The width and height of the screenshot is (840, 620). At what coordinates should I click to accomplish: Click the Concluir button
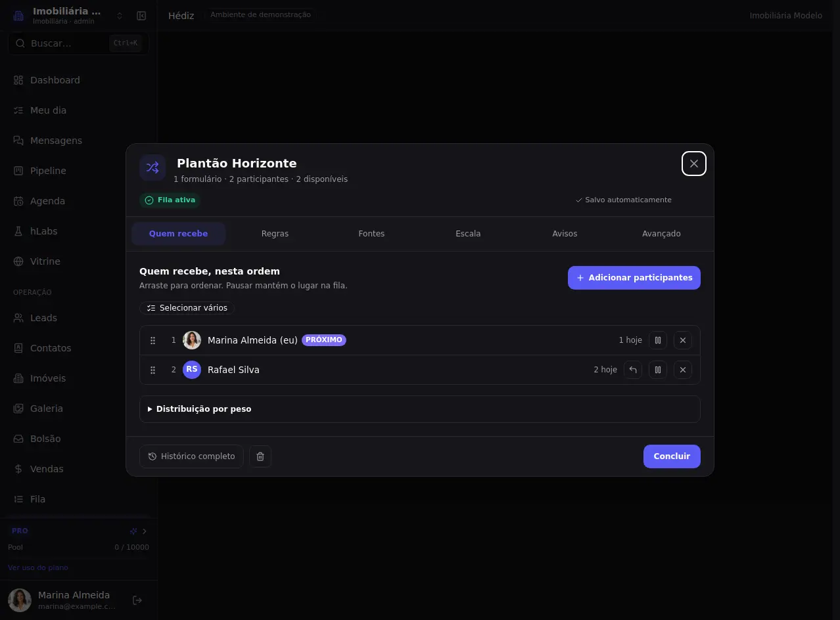(672, 456)
